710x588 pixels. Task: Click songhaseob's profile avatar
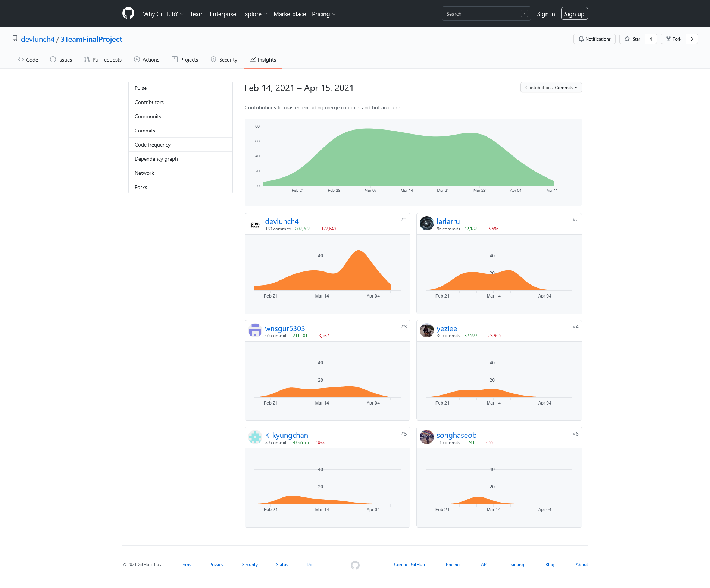(426, 437)
